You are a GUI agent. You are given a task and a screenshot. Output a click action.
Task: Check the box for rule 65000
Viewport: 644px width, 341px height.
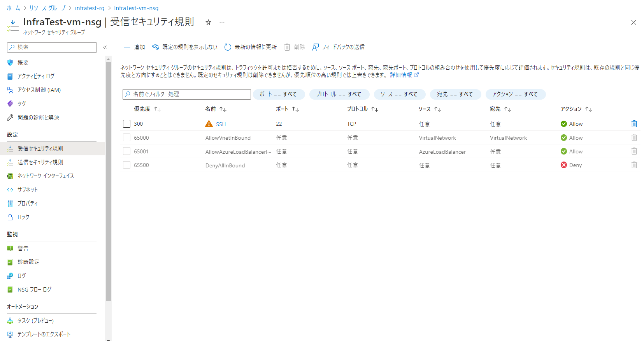coord(126,137)
